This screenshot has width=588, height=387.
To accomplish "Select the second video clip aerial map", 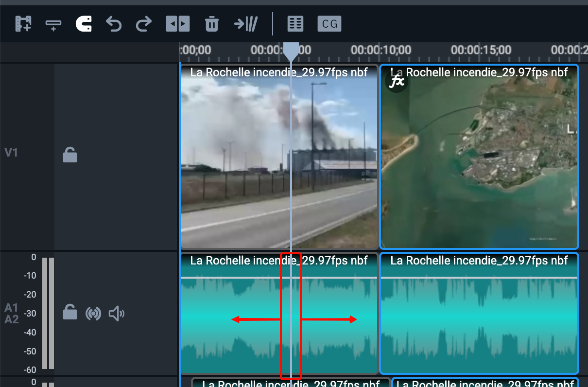I will tap(479, 157).
